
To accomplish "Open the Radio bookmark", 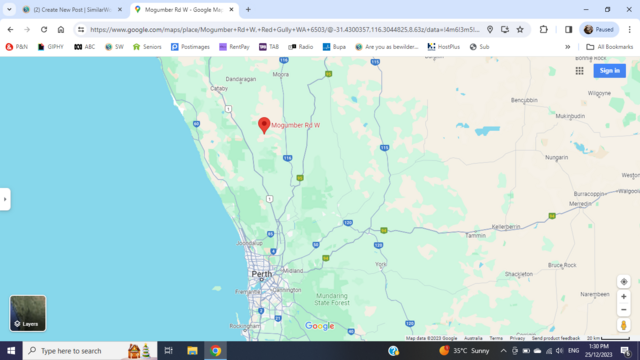I will (301, 47).
